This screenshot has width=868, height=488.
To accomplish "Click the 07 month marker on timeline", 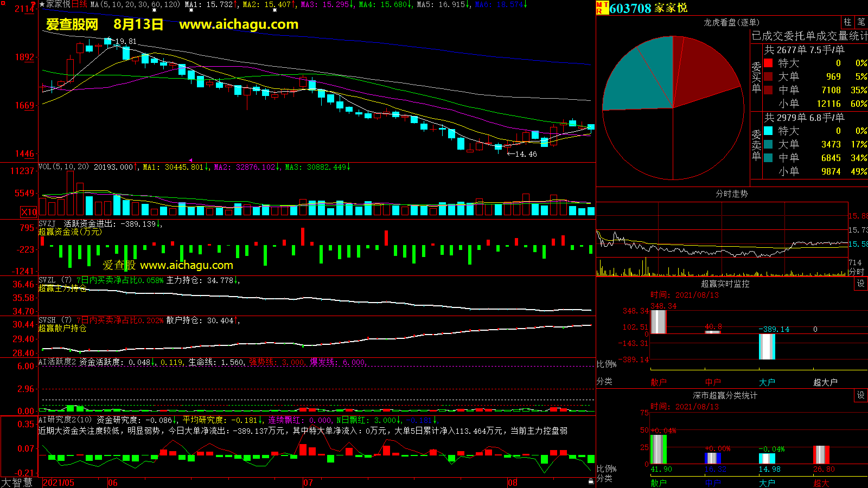I will (x=308, y=483).
